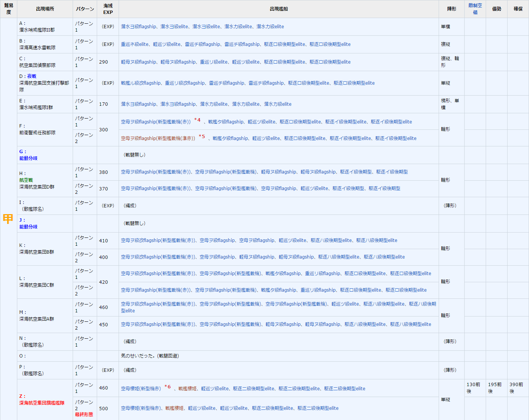Open red 空母ヲ級flagship(新型艦載機(準赤)) link

pos(158,138)
